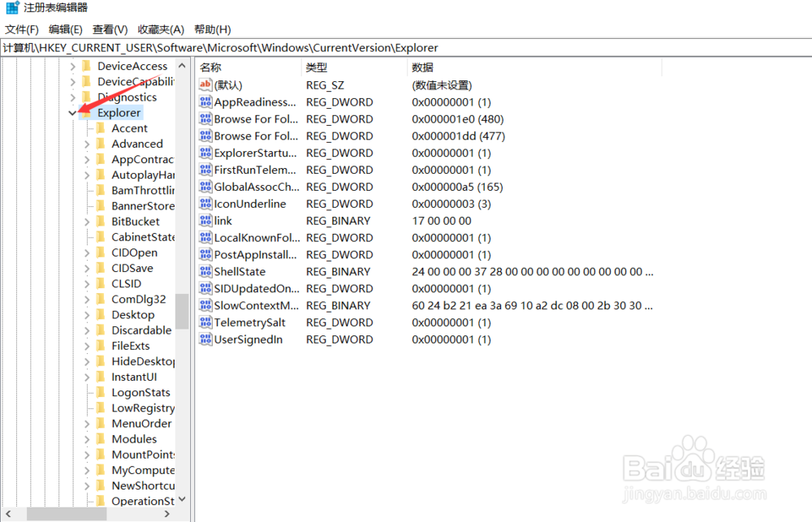Screen dimensions: 812x522
Task: Click the LocalKnownFol... value icon
Action: (205, 238)
